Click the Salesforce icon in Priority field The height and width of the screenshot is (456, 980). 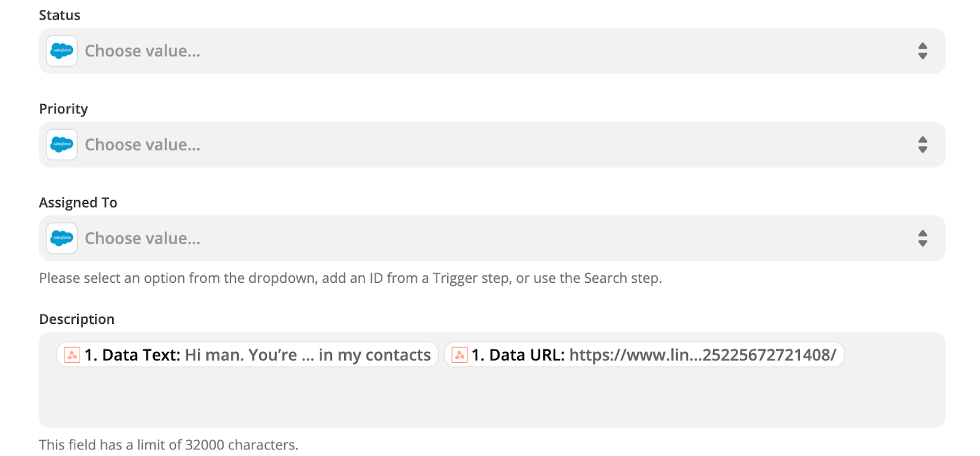(62, 144)
